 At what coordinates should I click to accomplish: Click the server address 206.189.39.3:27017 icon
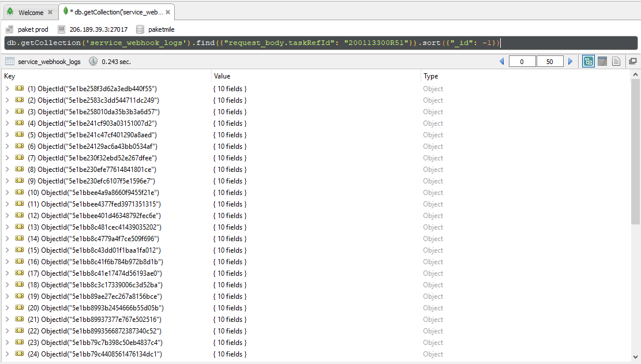click(x=62, y=29)
